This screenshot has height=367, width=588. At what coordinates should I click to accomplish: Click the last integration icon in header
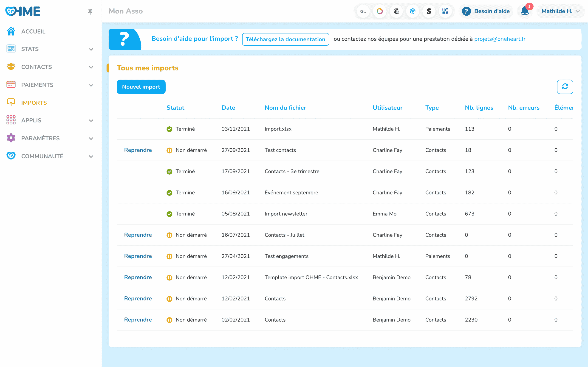pos(445,11)
